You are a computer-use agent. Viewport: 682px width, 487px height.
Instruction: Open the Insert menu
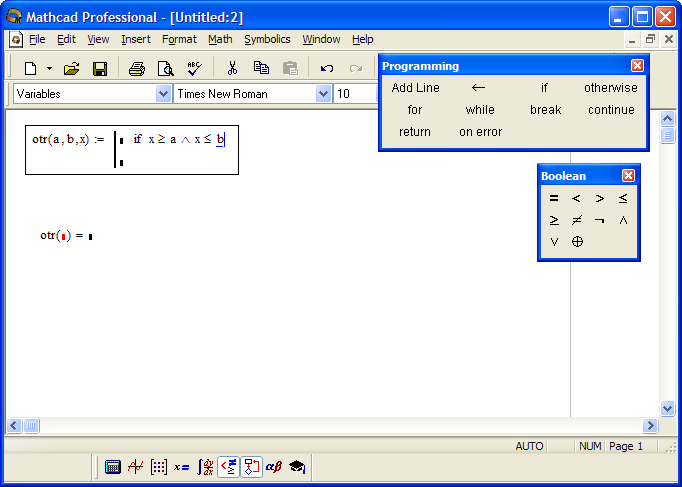(x=136, y=39)
